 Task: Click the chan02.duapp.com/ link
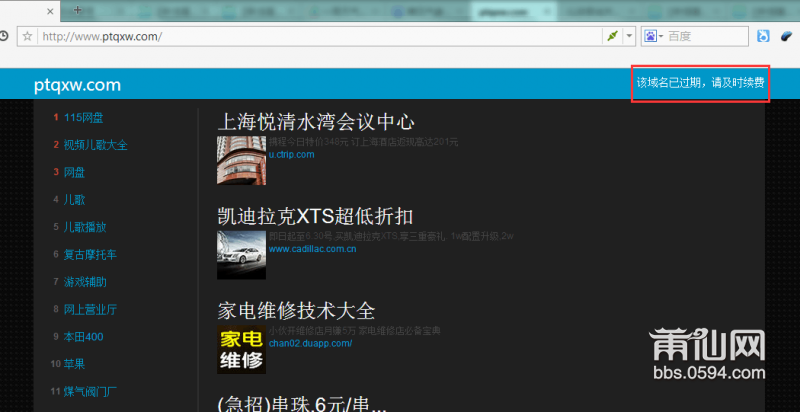(x=310, y=343)
